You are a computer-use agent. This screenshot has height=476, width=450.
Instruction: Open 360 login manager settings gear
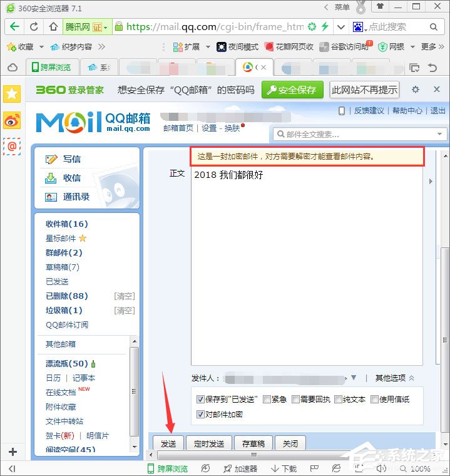click(416, 90)
